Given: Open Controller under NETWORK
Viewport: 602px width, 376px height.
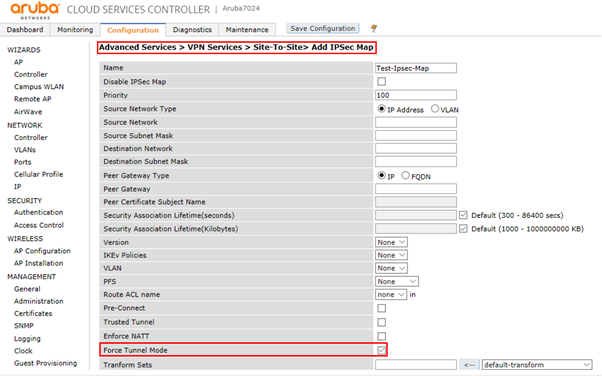Looking at the screenshot, I should [x=31, y=137].
